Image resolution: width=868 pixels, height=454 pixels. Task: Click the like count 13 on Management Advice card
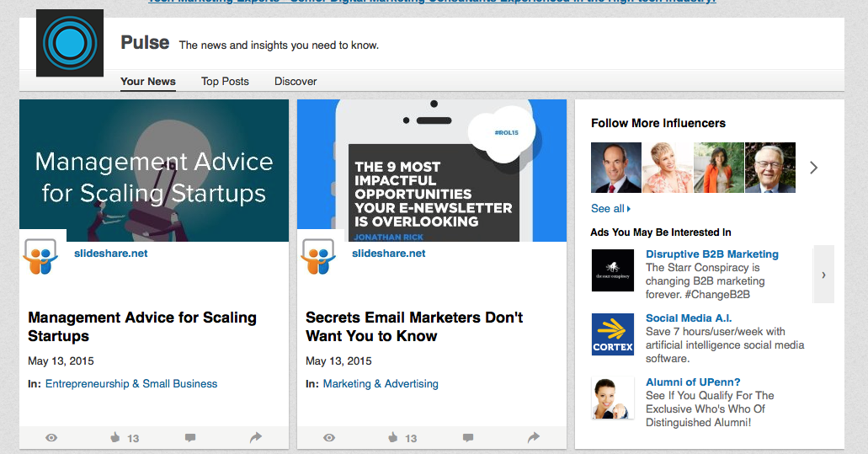(x=133, y=439)
